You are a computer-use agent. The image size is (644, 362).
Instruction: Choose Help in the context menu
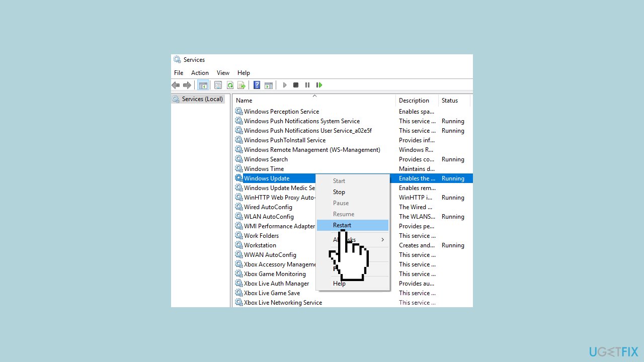pyautogui.click(x=353, y=284)
